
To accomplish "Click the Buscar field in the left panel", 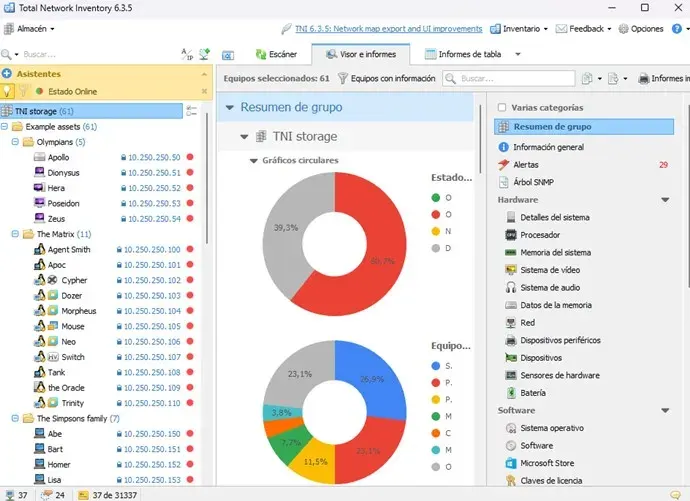I will click(99, 54).
